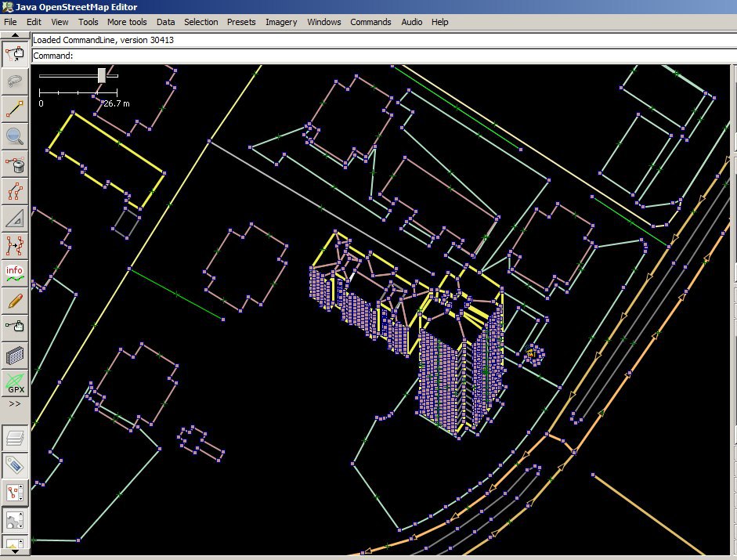737x560 pixels.
Task: Select the Draw nodes tool
Action: coord(15,109)
